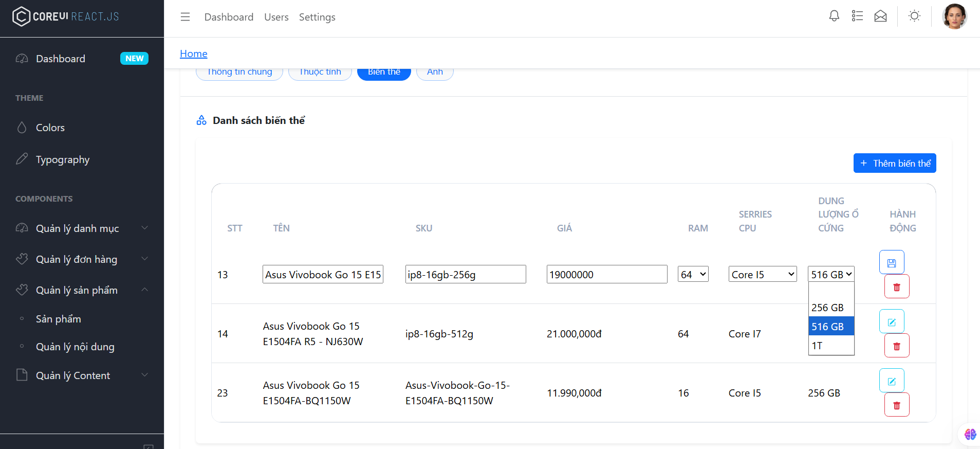Open Dashboard in the sidebar
980x449 pixels.
pos(82,59)
